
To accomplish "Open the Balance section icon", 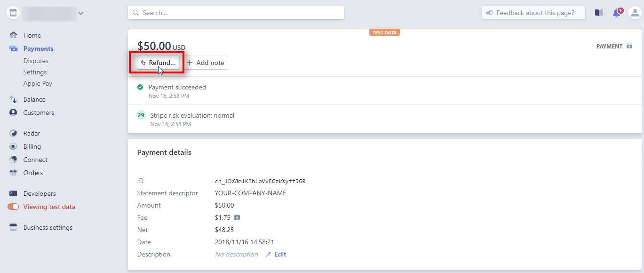I will 14,99.
